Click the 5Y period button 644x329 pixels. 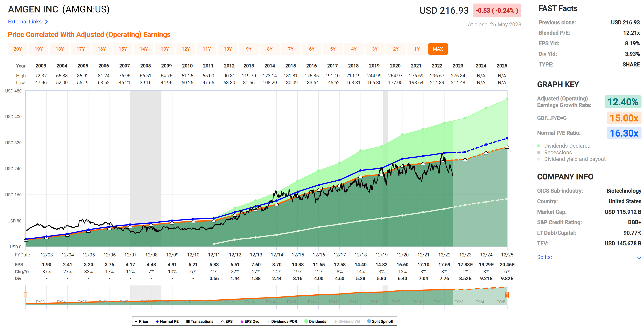click(333, 49)
